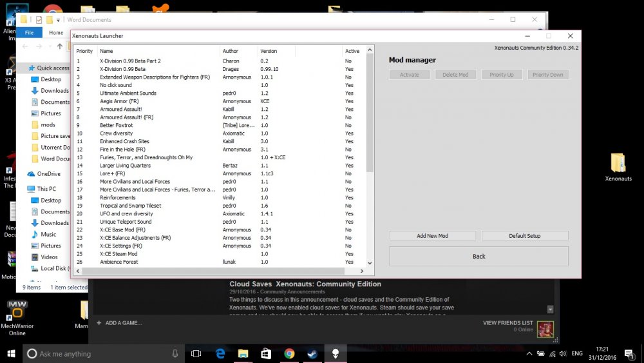
Task: Select the Better Foxtrot mod
Action: click(x=220, y=125)
